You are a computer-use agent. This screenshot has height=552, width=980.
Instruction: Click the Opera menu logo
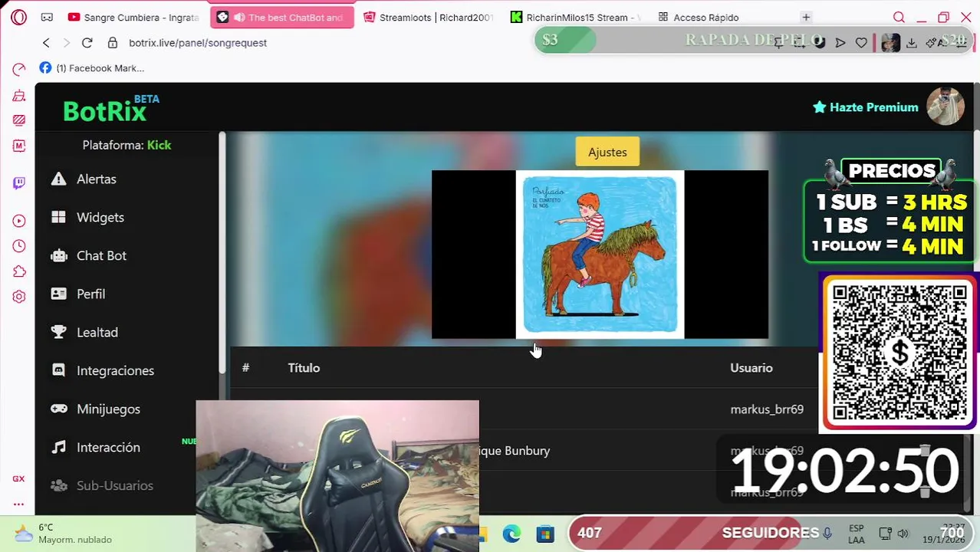click(x=19, y=17)
